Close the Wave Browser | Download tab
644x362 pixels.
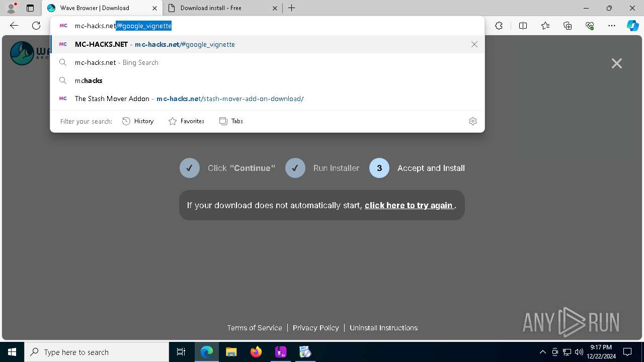click(154, 8)
